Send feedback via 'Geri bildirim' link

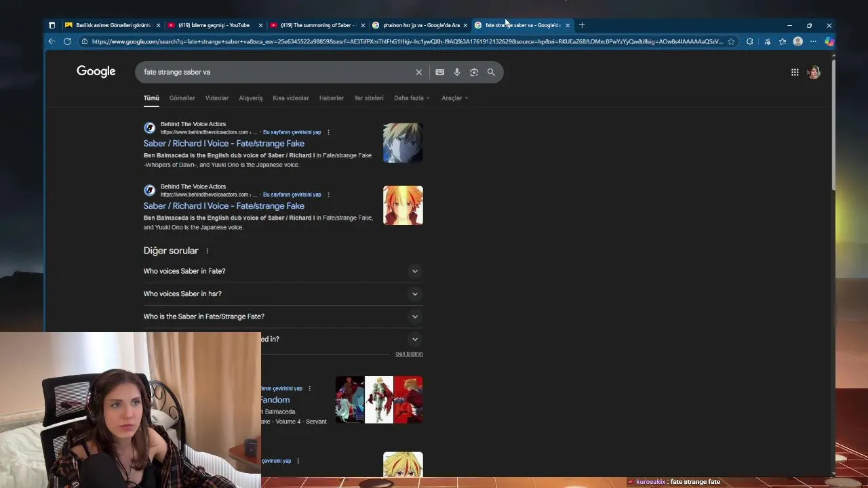click(409, 354)
